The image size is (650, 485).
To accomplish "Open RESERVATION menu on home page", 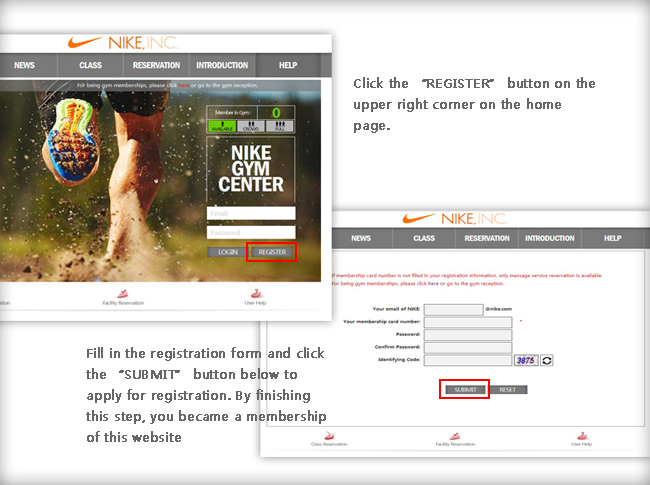I will pyautogui.click(x=156, y=65).
